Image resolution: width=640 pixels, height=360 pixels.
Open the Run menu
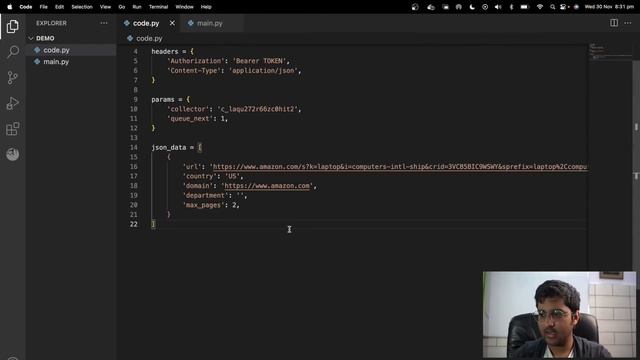pos(137,7)
